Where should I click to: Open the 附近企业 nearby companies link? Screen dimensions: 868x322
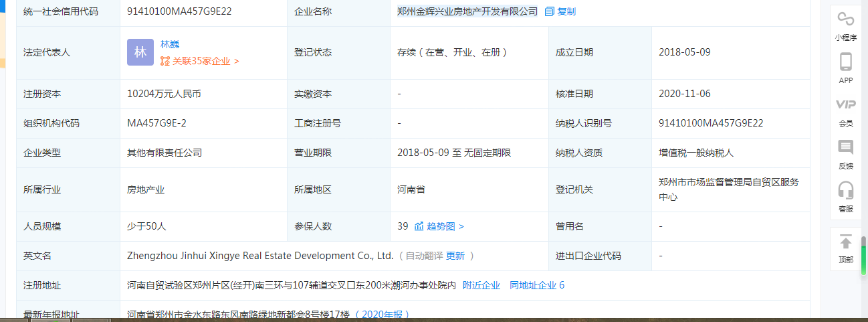(481, 285)
